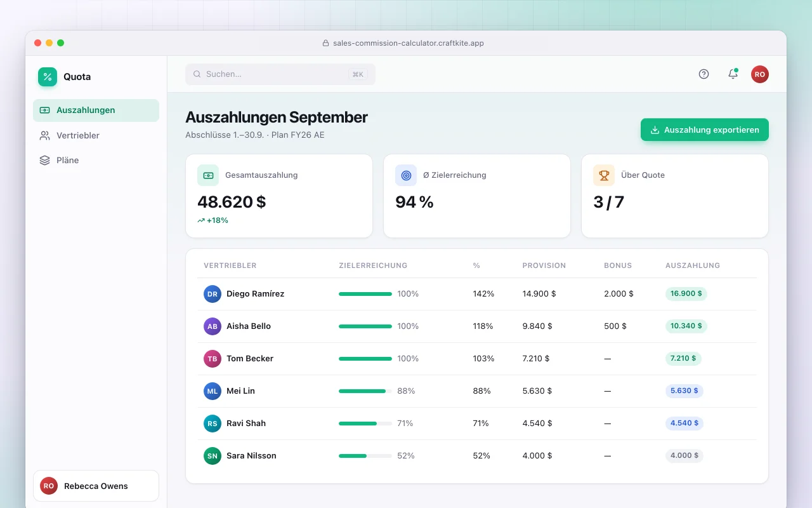Click the Ø Zielerreichung target icon
The height and width of the screenshot is (508, 812).
click(x=406, y=175)
